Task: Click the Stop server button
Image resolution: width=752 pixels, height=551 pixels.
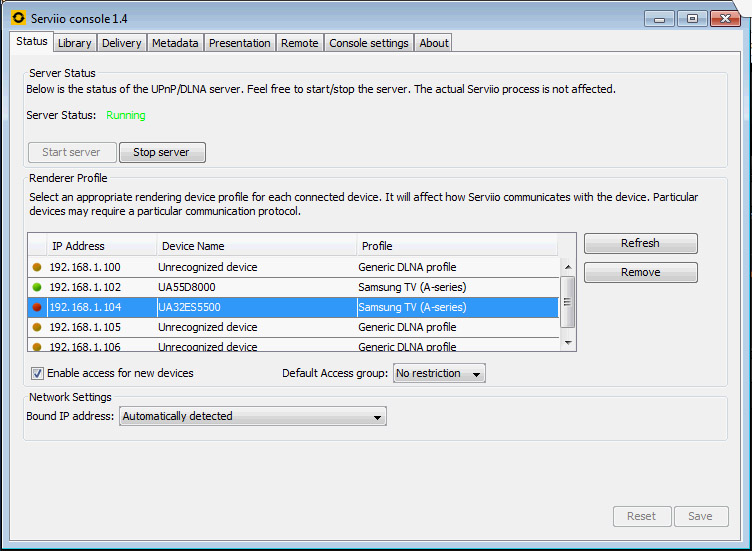Action: point(162,152)
